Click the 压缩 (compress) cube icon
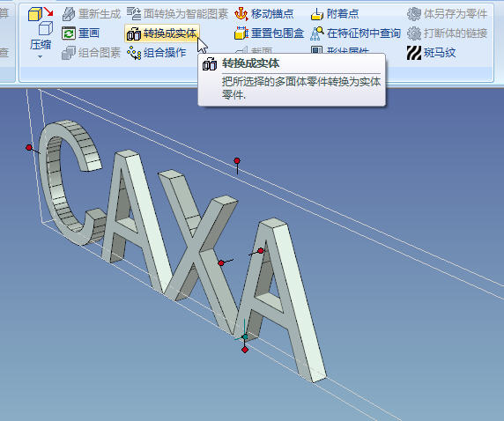This screenshot has height=421, width=504. click(x=41, y=21)
